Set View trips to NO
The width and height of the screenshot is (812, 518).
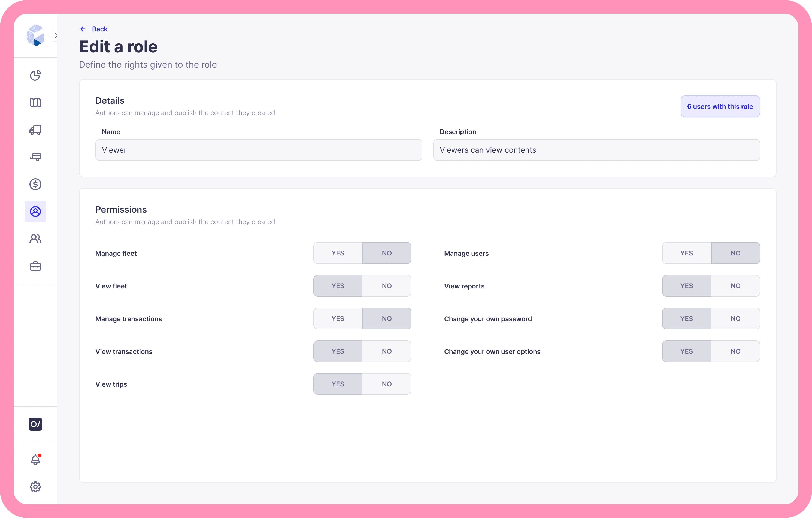tap(386, 384)
